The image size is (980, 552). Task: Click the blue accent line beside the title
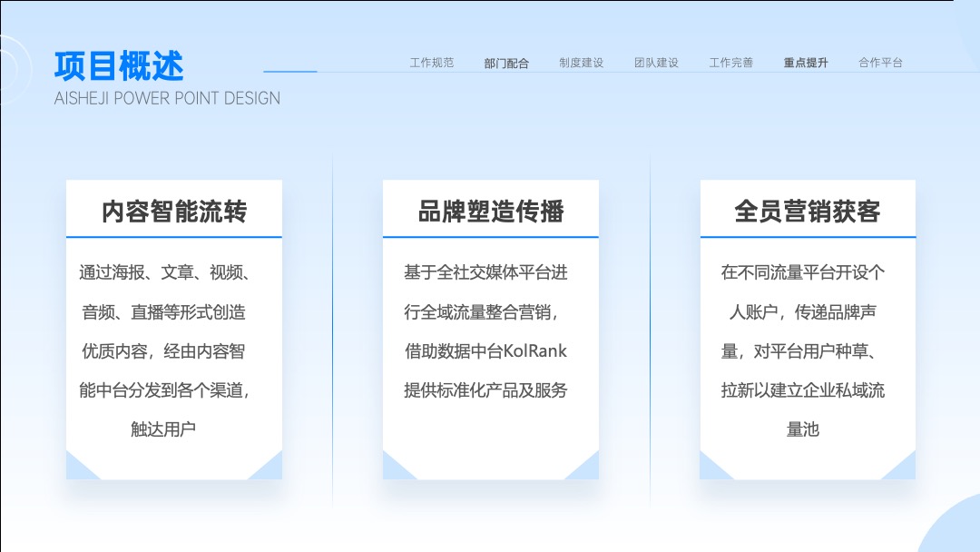pos(290,71)
